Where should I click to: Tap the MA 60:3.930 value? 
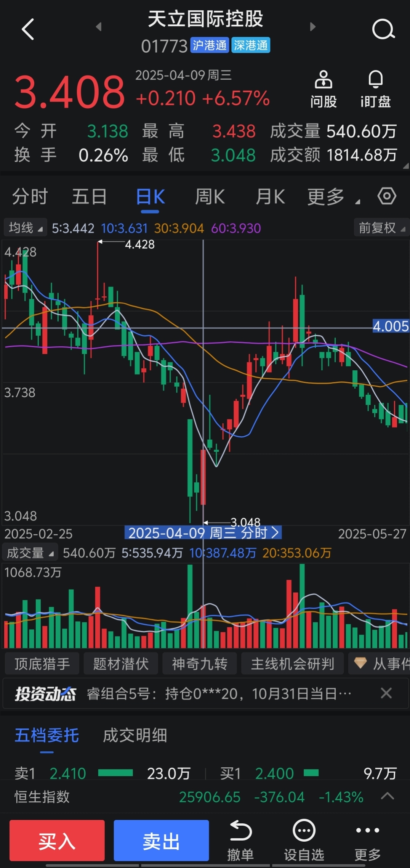click(x=236, y=228)
